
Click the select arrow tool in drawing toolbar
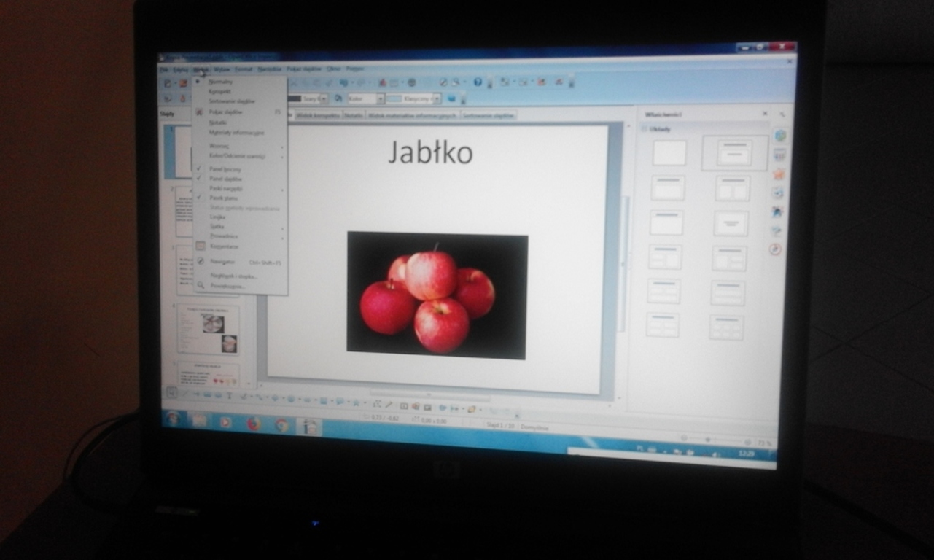point(171,392)
